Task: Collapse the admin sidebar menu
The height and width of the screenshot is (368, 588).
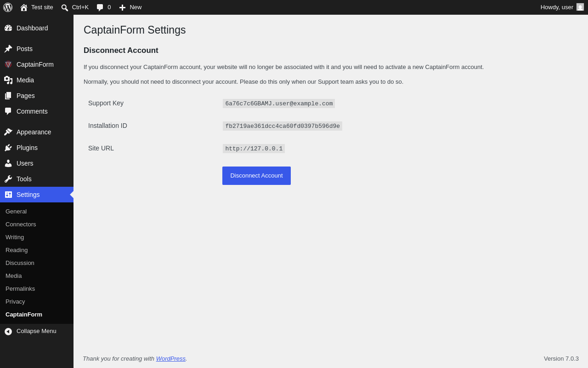Action: (x=37, y=331)
